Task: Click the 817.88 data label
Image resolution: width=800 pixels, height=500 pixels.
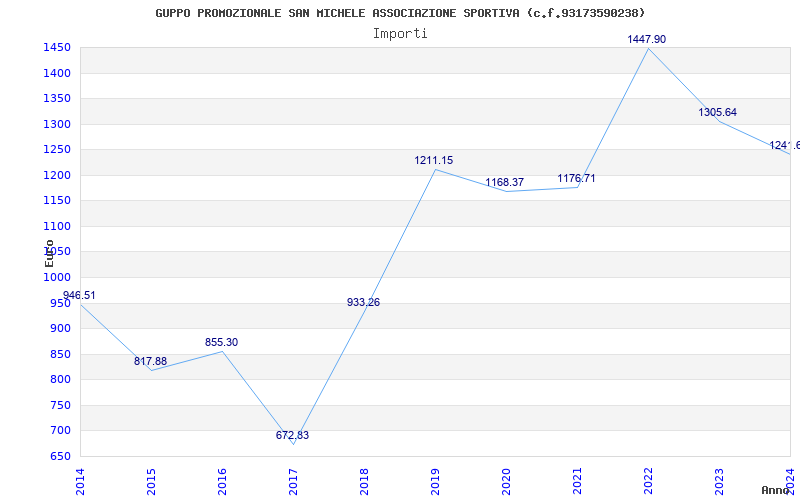Action: [151, 361]
